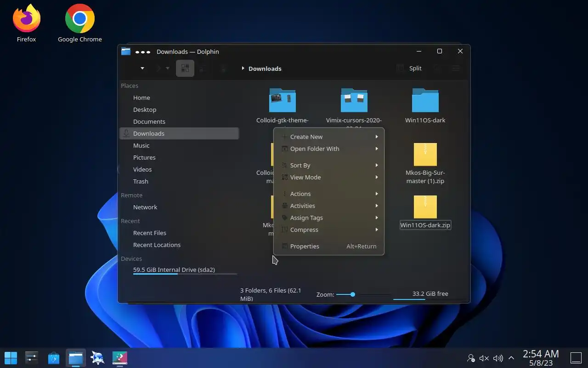Choose Open Folder With in context menu
Viewport: 588px width, 368px height.
(x=329, y=149)
